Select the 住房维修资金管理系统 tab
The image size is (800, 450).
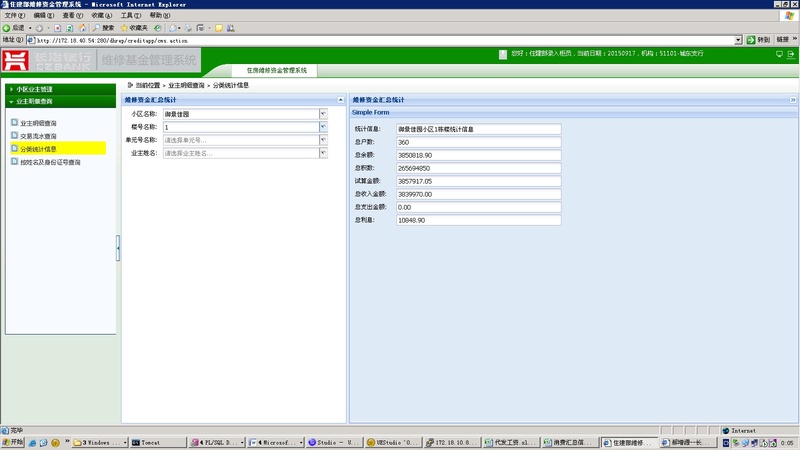(x=277, y=70)
